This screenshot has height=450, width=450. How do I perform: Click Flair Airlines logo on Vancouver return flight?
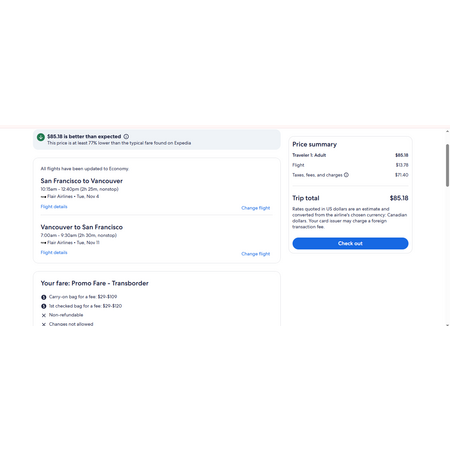click(43, 243)
